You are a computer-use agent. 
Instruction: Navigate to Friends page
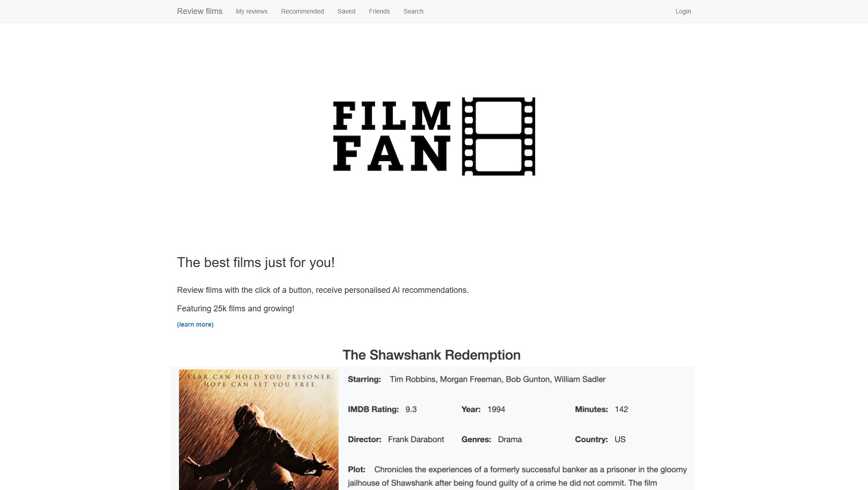pos(379,11)
